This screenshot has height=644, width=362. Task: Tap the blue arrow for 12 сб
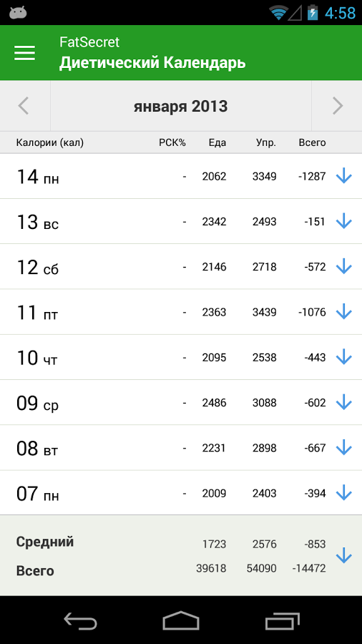coord(344,267)
